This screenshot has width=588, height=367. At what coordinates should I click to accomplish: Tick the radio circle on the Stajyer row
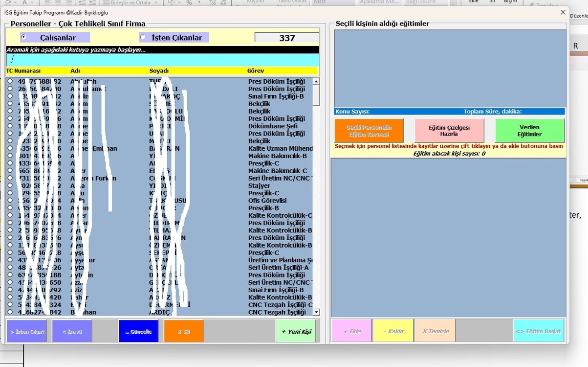10,185
